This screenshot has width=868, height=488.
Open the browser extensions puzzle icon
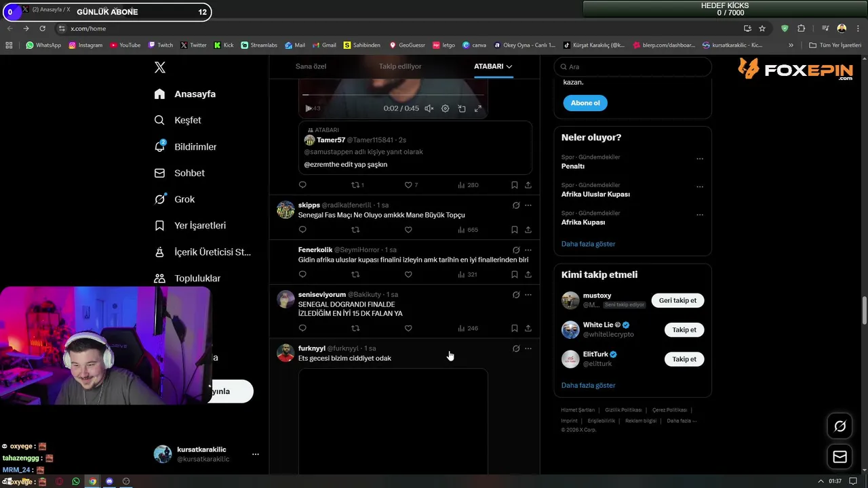click(801, 28)
